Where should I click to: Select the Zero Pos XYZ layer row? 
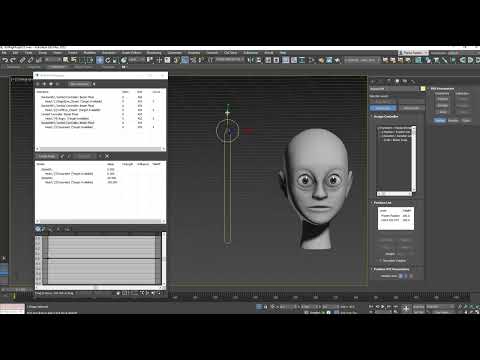point(396,220)
